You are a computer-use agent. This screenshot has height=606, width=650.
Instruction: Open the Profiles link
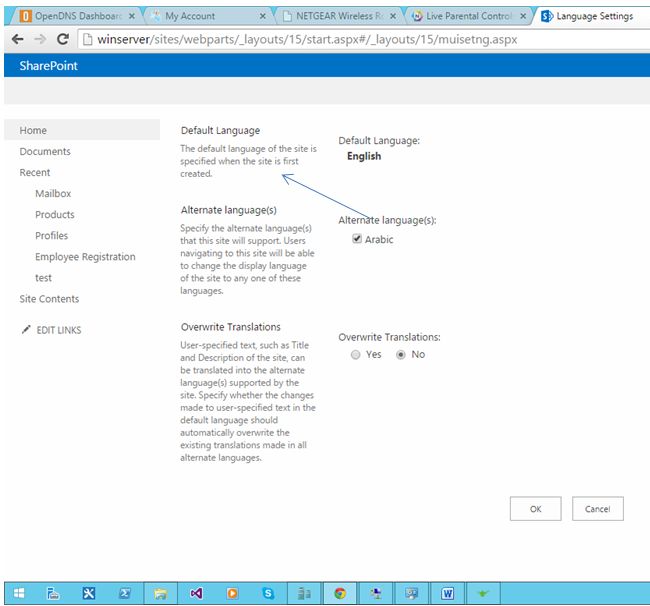pos(51,235)
